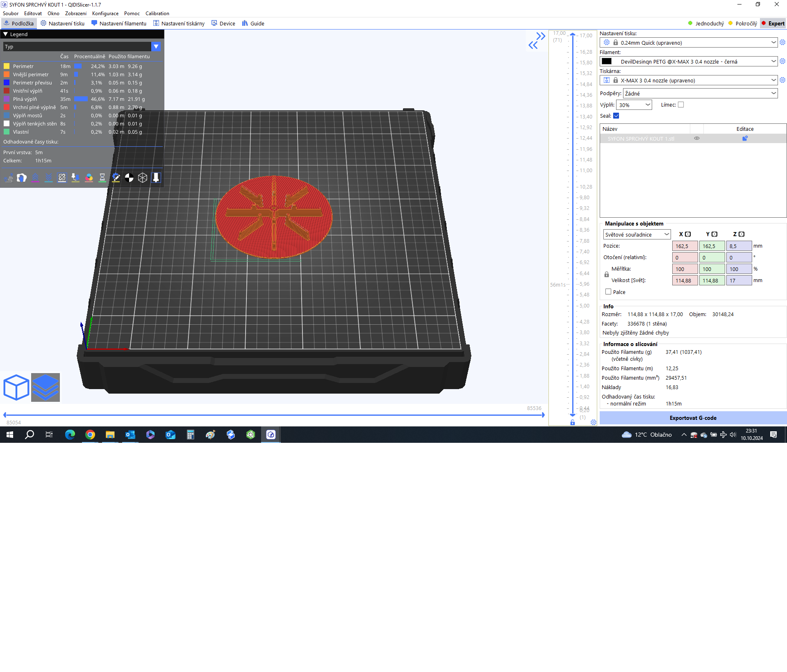Open print settings gear next to 0.24mm Quick

[x=782, y=43]
